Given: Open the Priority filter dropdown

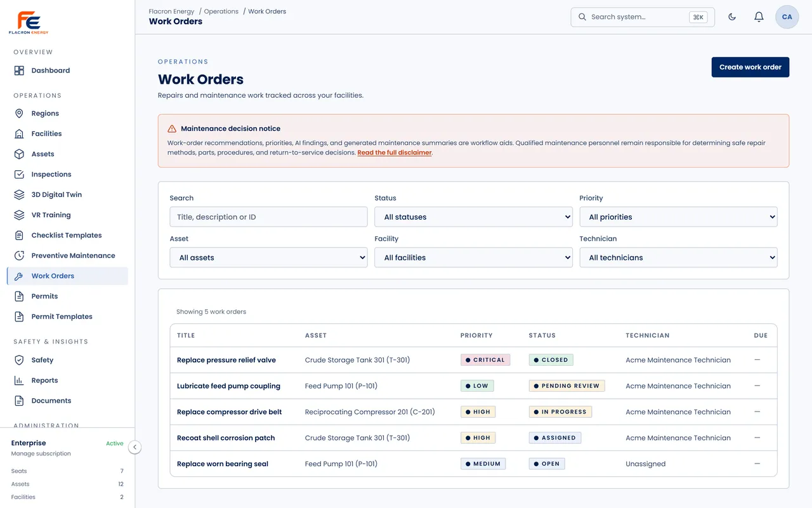Looking at the screenshot, I should click(x=678, y=217).
